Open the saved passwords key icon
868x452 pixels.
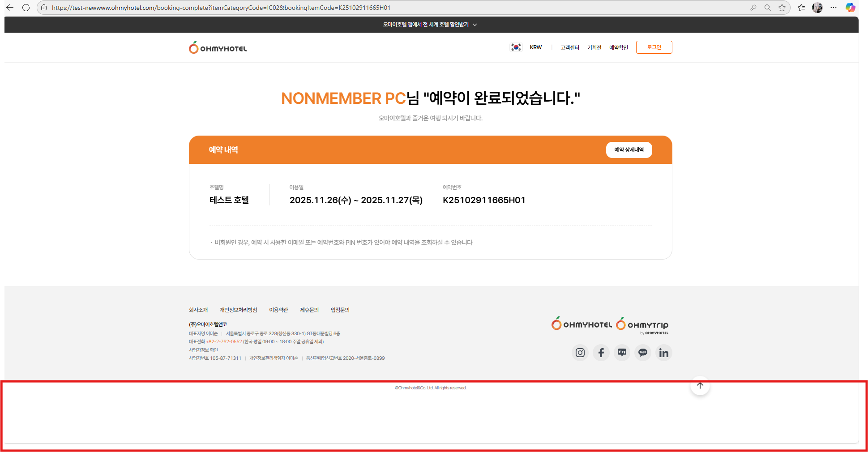(753, 8)
